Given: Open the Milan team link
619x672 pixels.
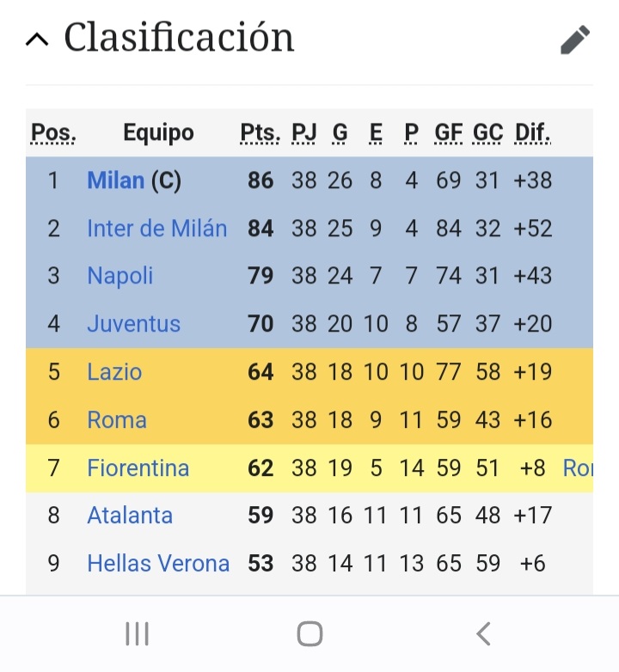Looking at the screenshot, I should coord(116,180).
